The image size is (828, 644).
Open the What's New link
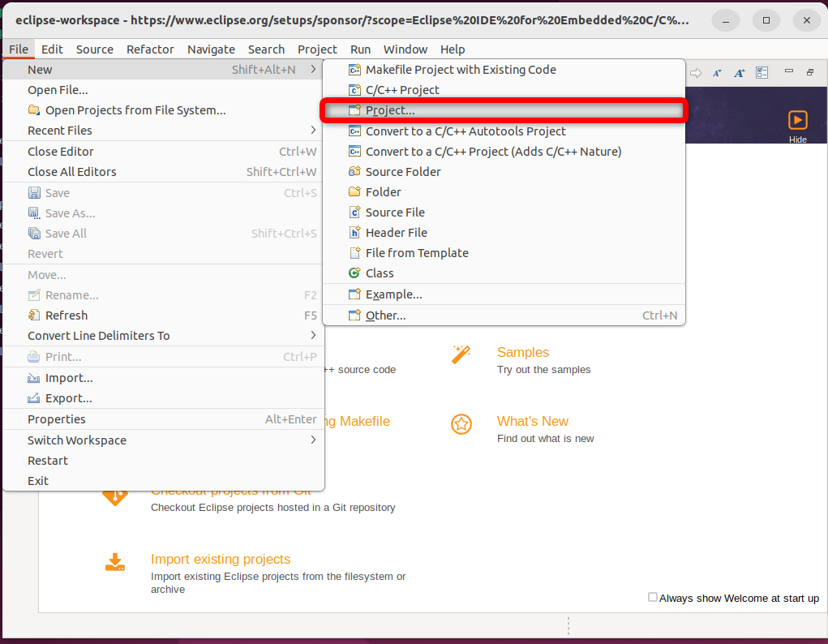pyautogui.click(x=532, y=421)
